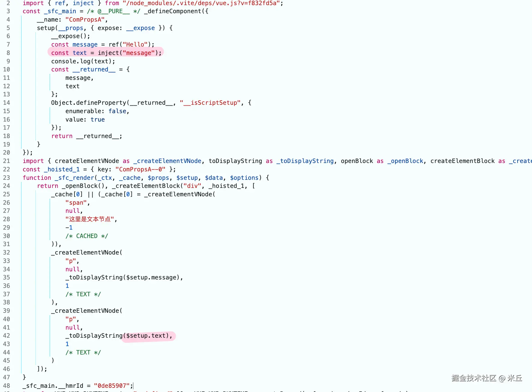Click the /* TEXT */ comment on line 37
Screen dimensions: 532x392
point(83,294)
